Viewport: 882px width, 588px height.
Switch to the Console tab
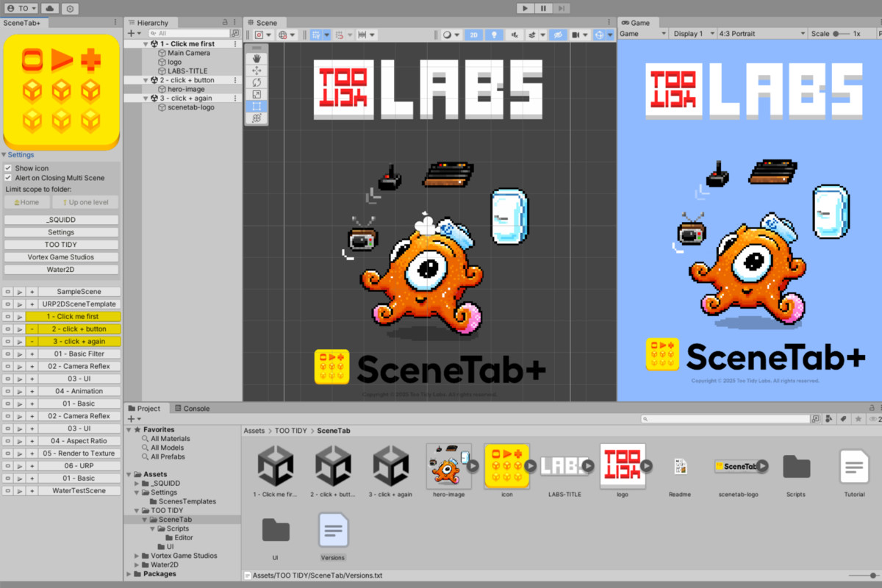click(192, 409)
